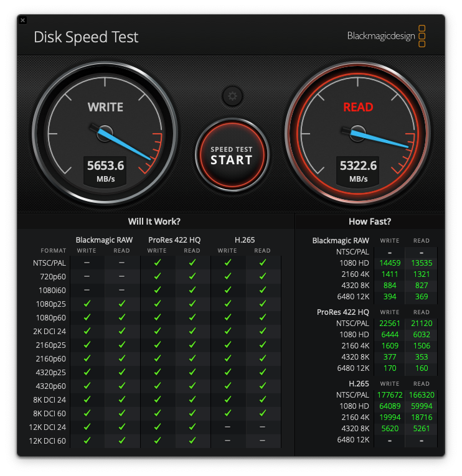Select the How Fast? heading
462x476 pixels.
coord(370,222)
